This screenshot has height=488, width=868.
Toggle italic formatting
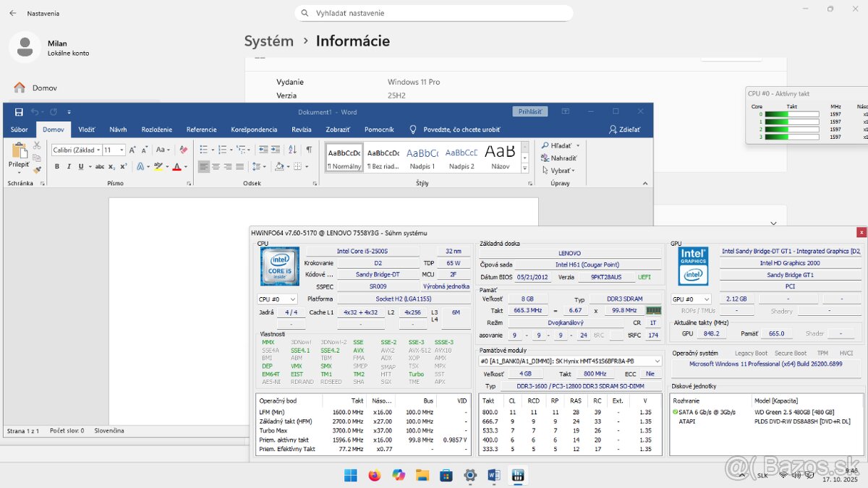[69, 166]
